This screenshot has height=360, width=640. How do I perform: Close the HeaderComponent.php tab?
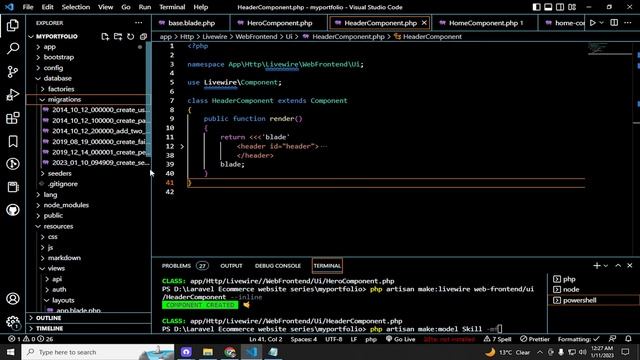point(424,23)
